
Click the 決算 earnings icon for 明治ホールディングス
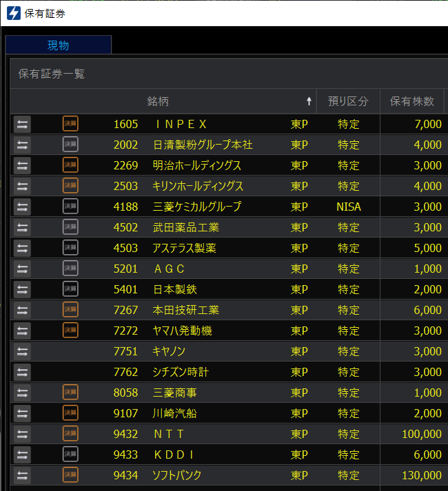tap(70, 165)
